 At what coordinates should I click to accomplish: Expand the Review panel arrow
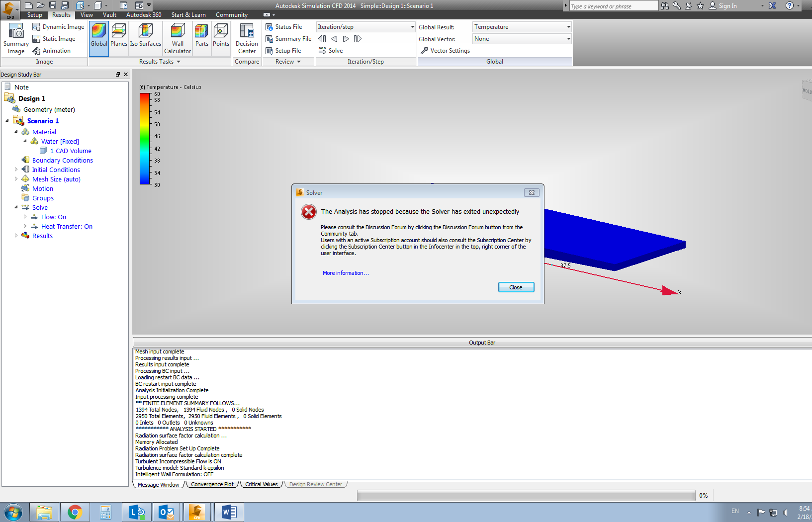299,62
